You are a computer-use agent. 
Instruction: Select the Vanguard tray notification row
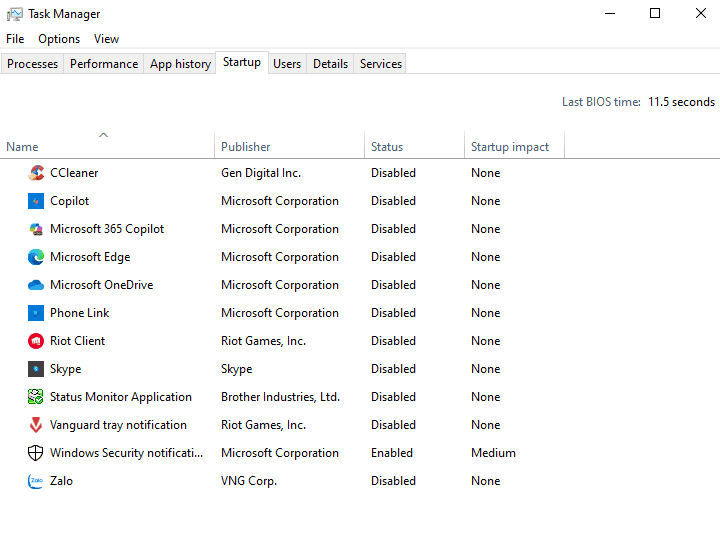point(118,425)
